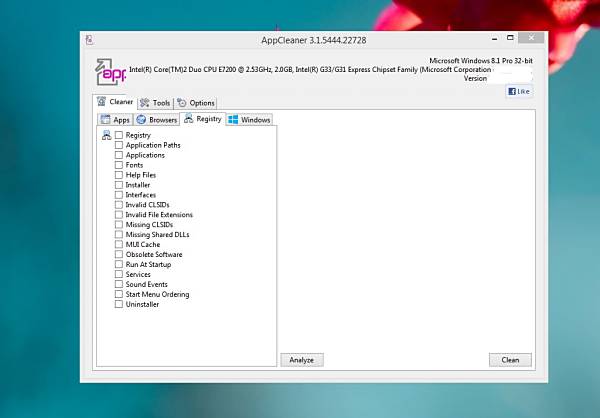Tick the Start Menu Ordering checkbox
The height and width of the screenshot is (418, 600).
tap(119, 294)
